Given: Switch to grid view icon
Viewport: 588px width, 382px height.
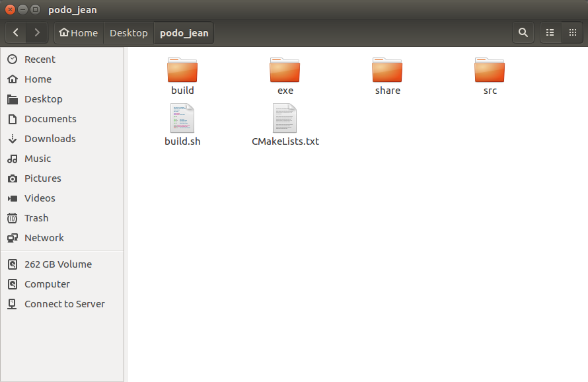Looking at the screenshot, I should tap(573, 32).
